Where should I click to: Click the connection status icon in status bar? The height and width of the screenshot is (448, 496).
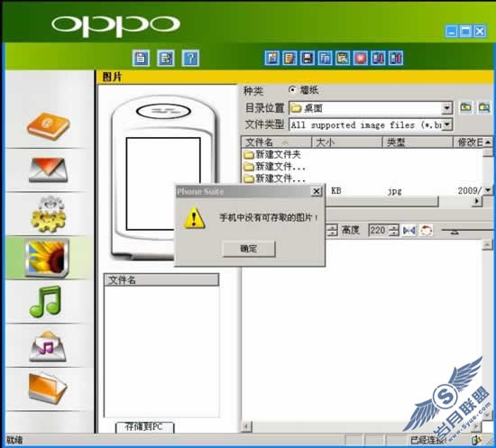[476, 440]
